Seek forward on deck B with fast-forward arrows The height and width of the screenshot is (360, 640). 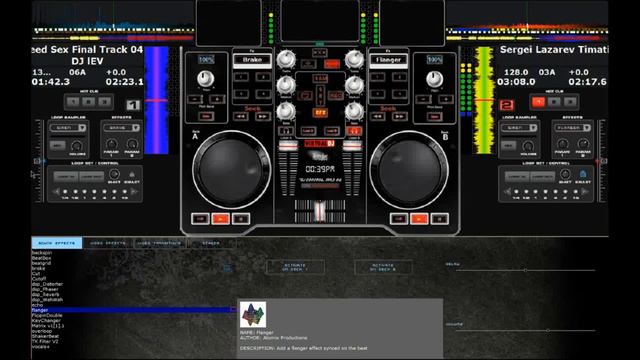[x=399, y=117]
